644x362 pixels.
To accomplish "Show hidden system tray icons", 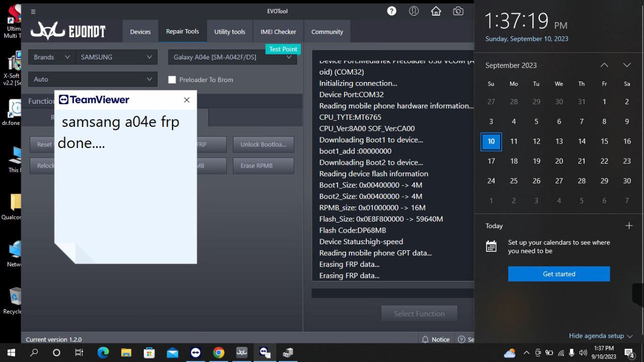I will (x=526, y=352).
